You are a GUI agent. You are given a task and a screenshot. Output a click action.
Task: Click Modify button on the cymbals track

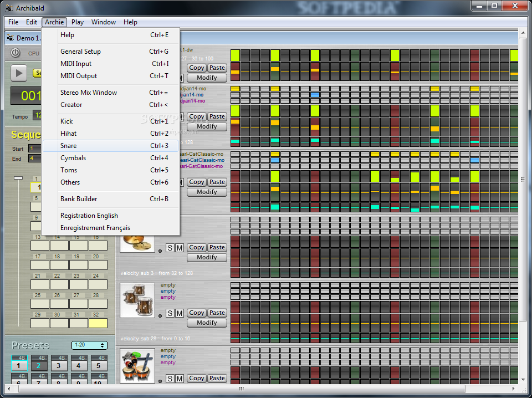pos(207,257)
